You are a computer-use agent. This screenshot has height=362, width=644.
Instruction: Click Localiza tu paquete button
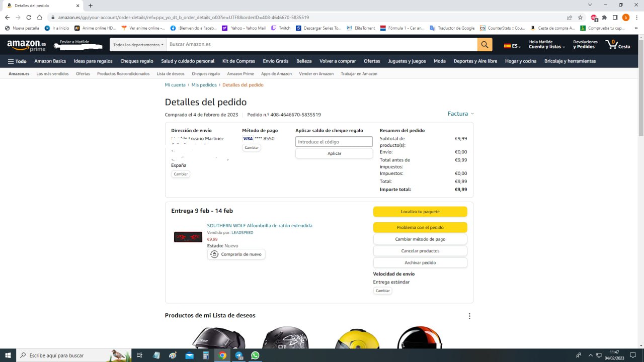click(x=420, y=212)
